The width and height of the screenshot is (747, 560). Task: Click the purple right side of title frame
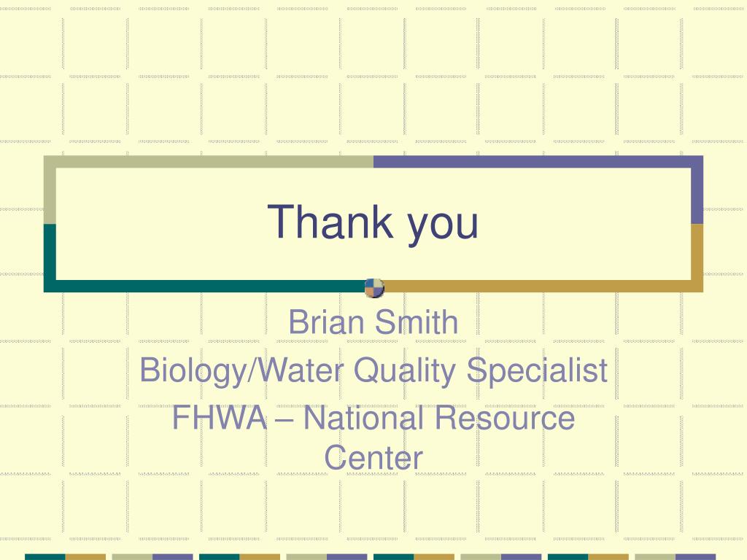click(x=697, y=195)
